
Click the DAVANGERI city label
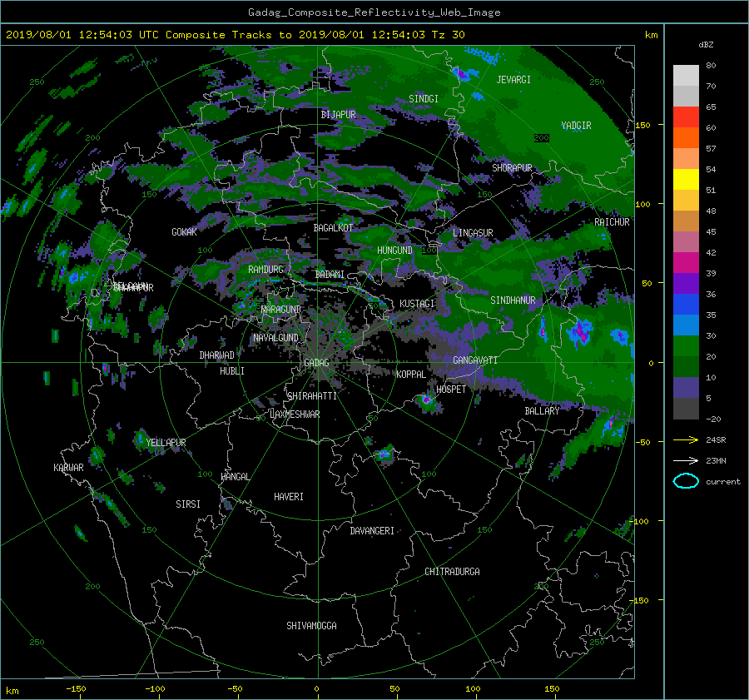372,531
